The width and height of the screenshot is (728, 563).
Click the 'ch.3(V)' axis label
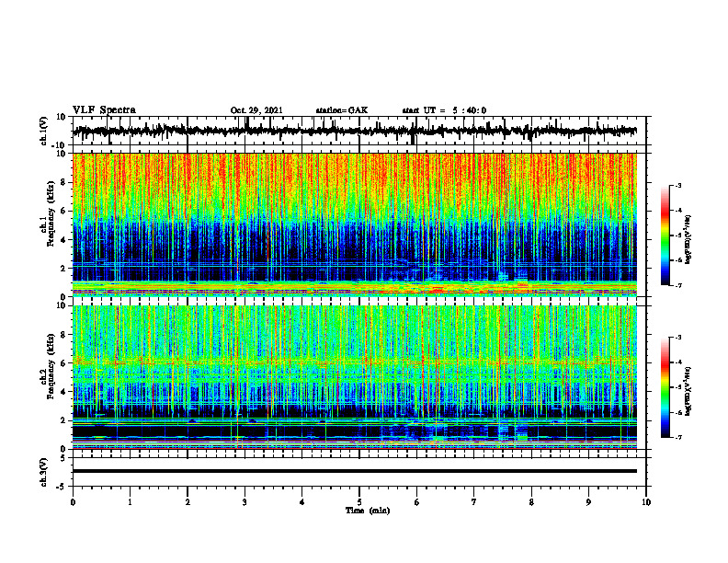click(x=44, y=472)
